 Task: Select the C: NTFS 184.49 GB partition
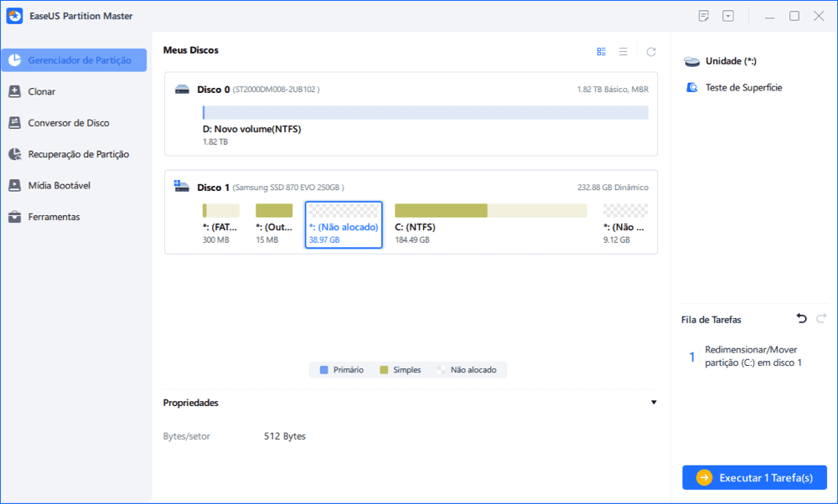tap(490, 224)
